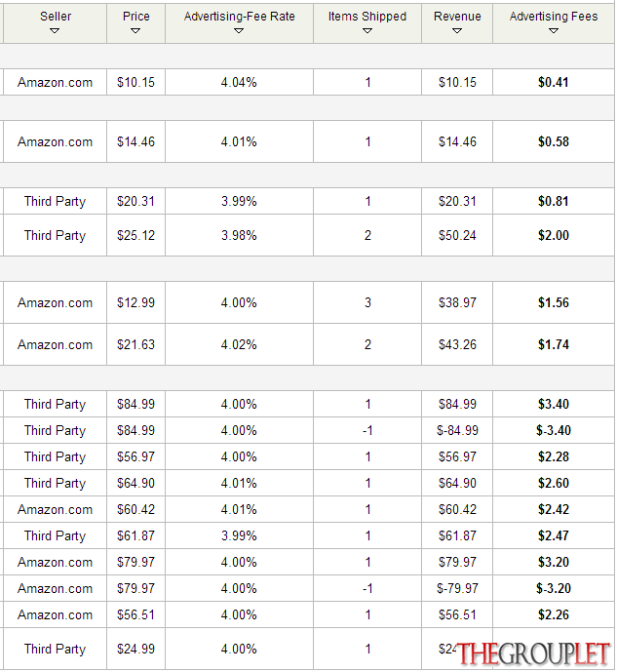Click the Seller column header label
This screenshot has height=672, width=617.
(56, 17)
